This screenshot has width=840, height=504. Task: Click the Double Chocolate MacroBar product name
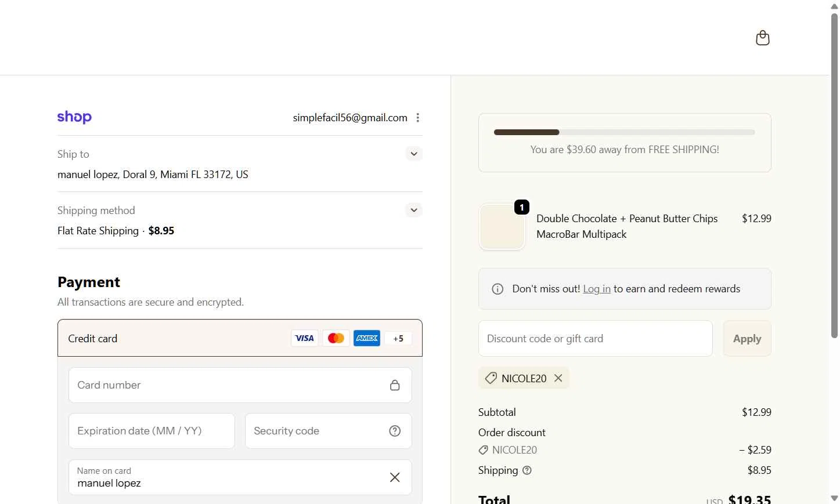click(x=627, y=226)
